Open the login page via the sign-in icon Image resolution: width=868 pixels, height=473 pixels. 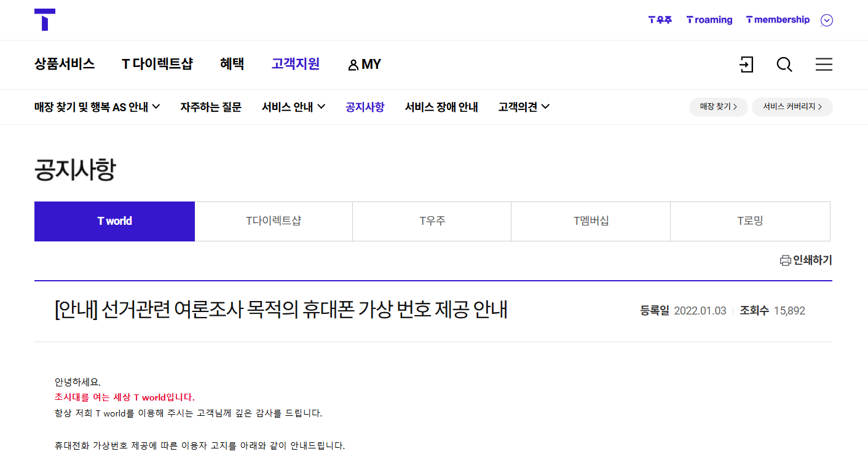(746, 64)
